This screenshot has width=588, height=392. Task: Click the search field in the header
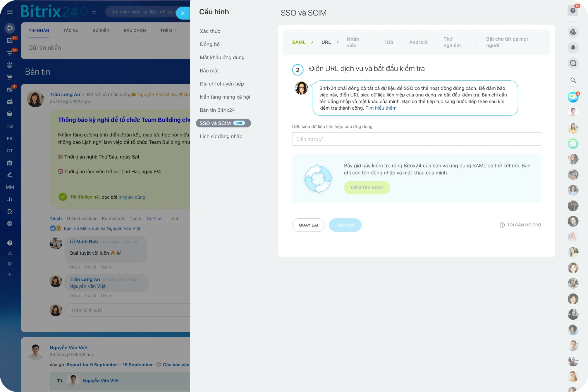pos(143,12)
